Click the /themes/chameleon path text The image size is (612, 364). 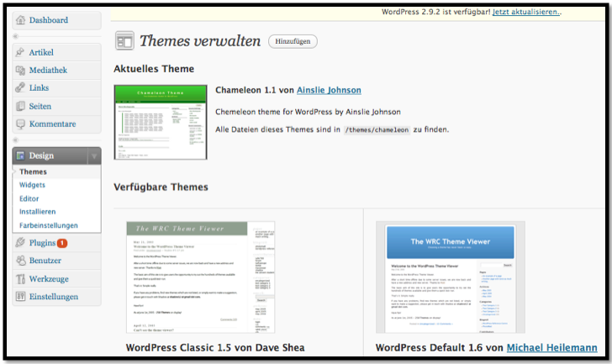(x=377, y=130)
